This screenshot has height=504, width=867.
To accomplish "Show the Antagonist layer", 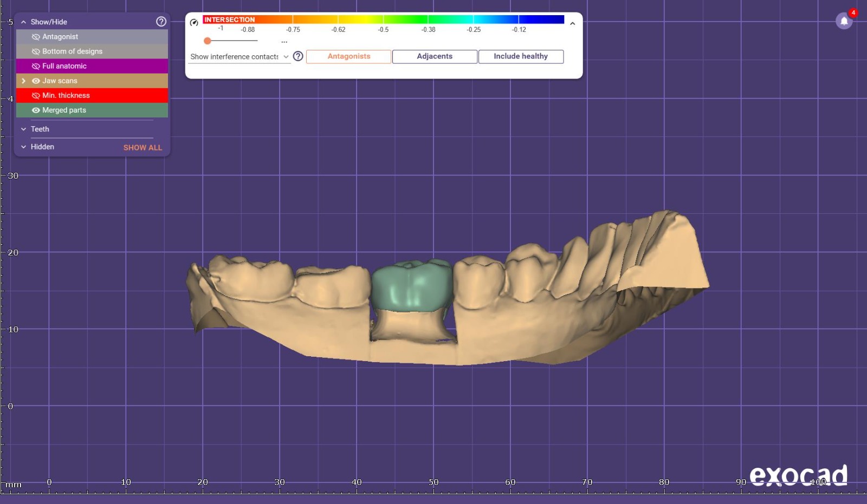I will pyautogui.click(x=36, y=37).
